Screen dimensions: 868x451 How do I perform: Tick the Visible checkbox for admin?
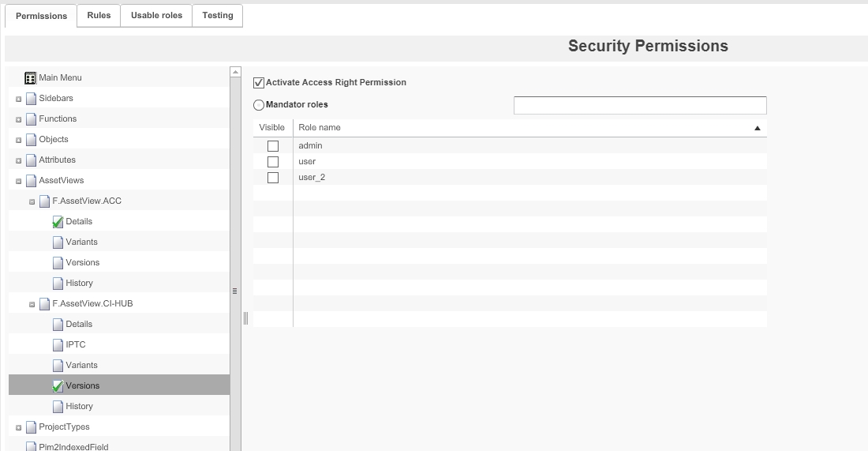click(273, 146)
